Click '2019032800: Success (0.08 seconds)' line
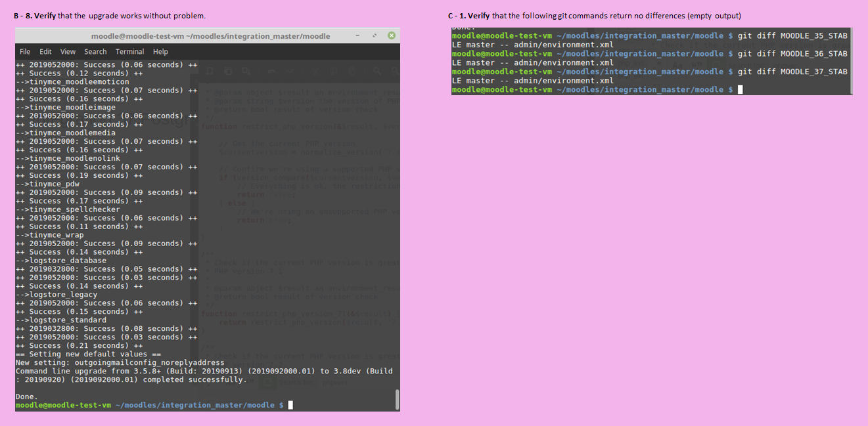Image resolution: width=868 pixels, height=426 pixels. (x=106, y=328)
